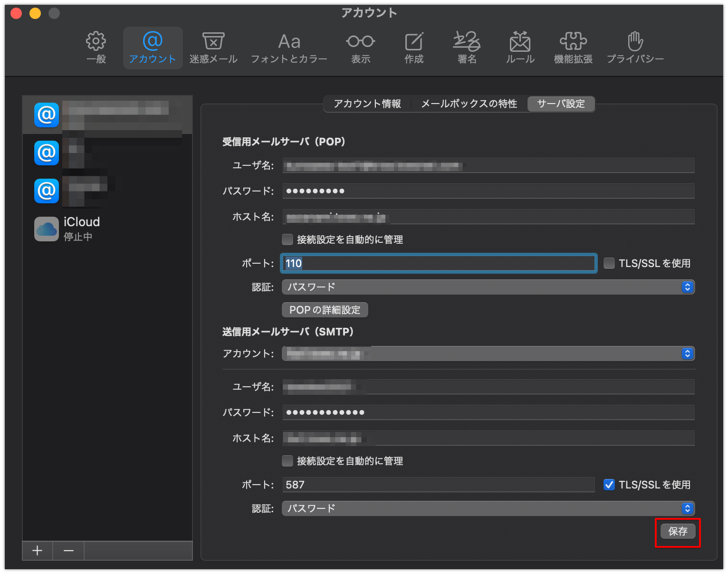728x574 pixels.
Task: Open the SMTP 認証 dropdown
Action: pos(488,508)
